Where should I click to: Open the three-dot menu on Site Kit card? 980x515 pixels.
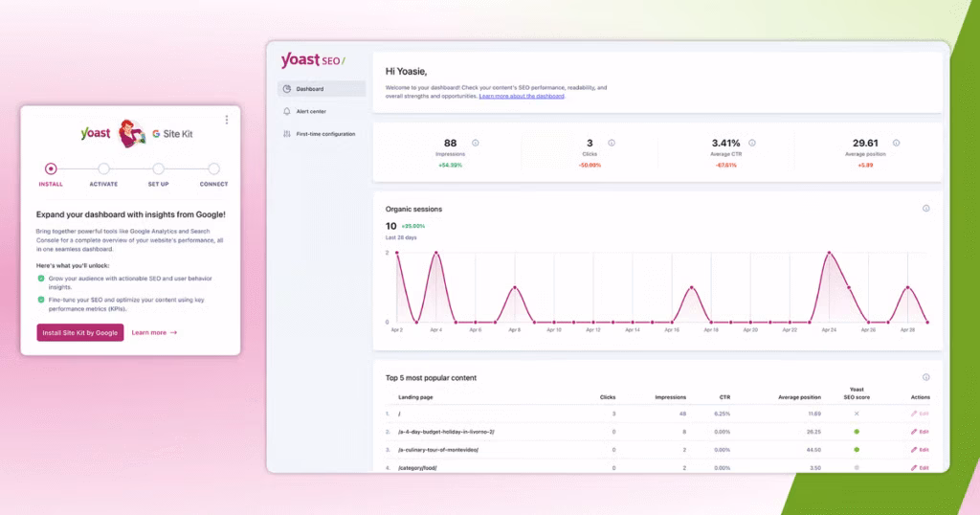227,120
